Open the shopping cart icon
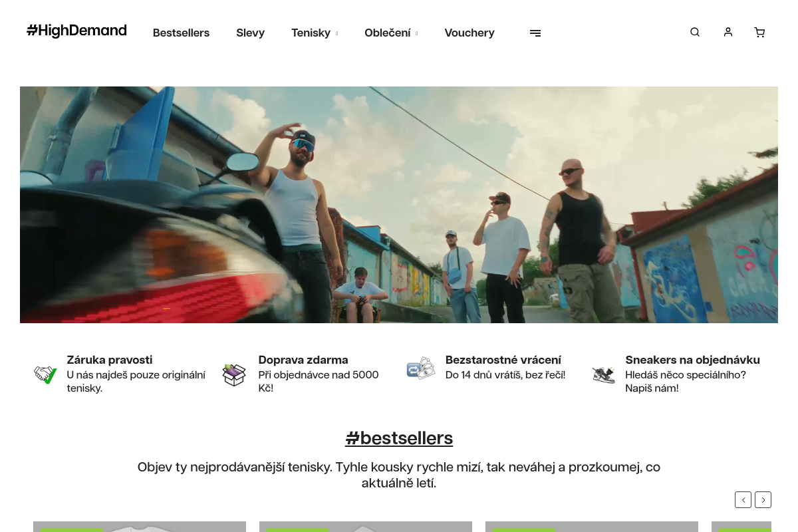 pyautogui.click(x=759, y=33)
